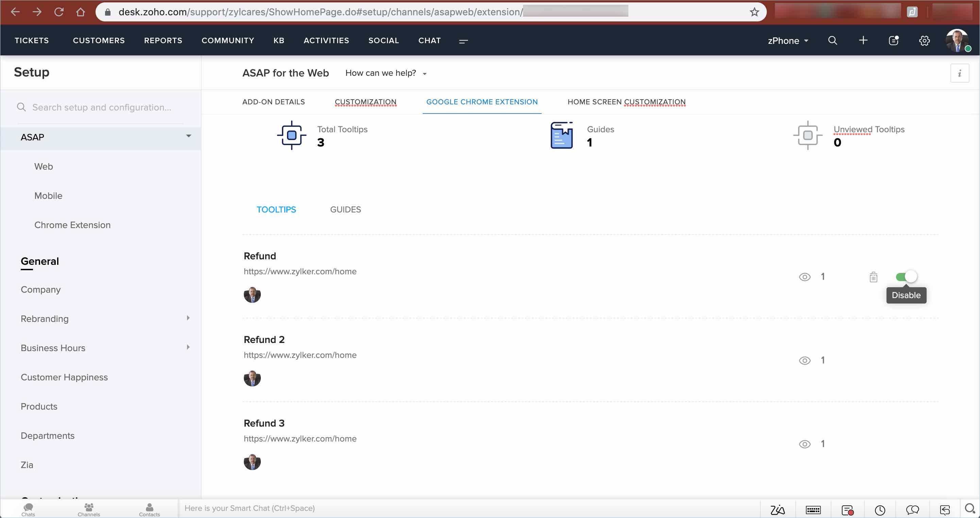This screenshot has width=980, height=518.
Task: Switch to the GUIDES tab
Action: [x=345, y=210]
